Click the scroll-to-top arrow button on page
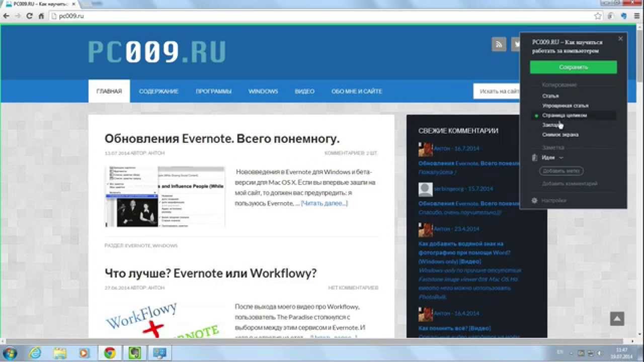 tap(617, 318)
